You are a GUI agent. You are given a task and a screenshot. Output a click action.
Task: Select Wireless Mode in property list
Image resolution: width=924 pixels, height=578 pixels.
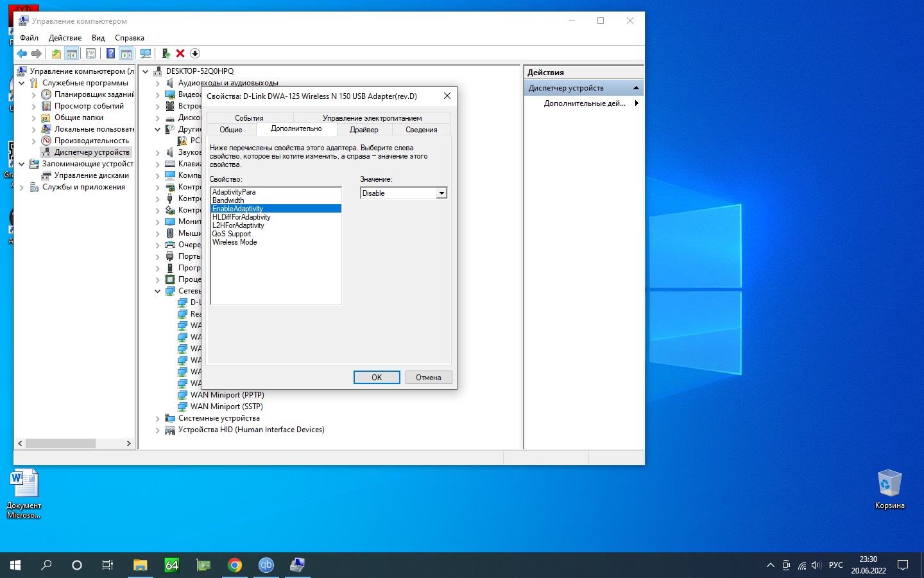click(x=235, y=242)
